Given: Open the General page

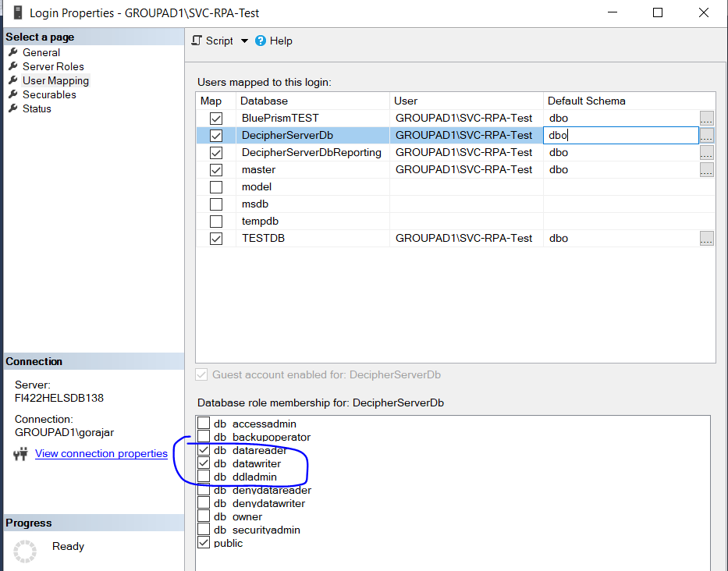Looking at the screenshot, I should point(41,52).
